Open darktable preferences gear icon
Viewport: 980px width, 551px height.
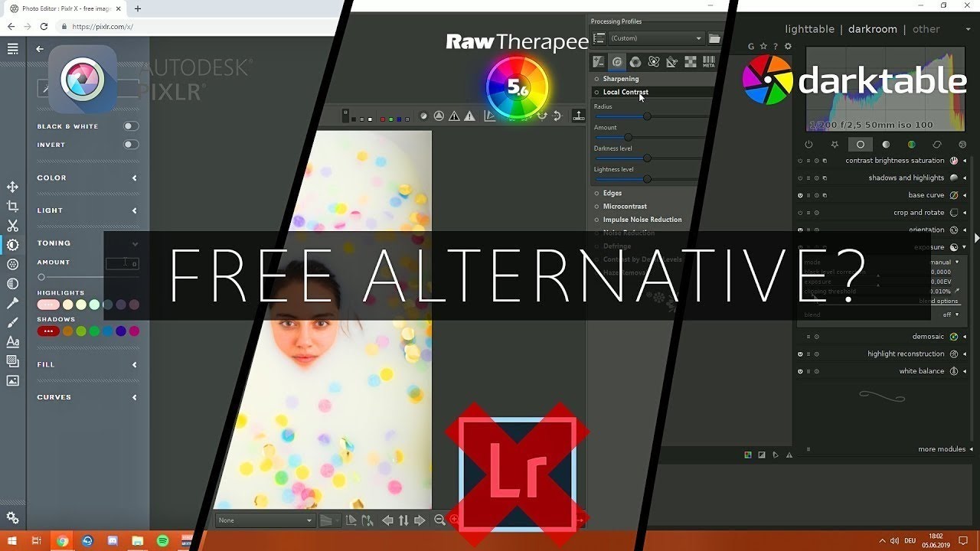coord(788,47)
